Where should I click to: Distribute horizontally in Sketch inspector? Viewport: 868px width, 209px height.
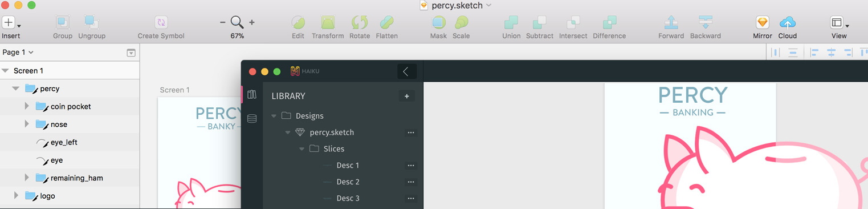[775, 53]
